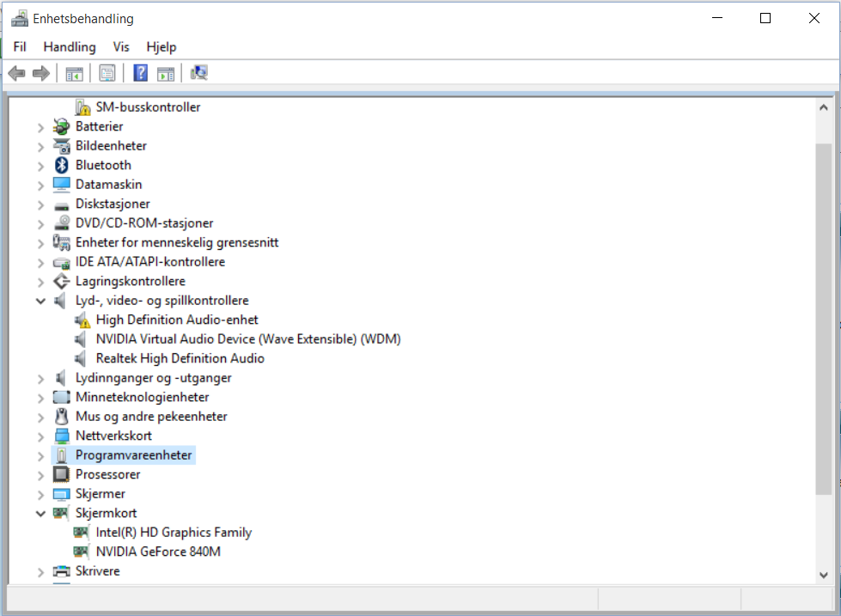The height and width of the screenshot is (616, 841).
Task: Select the Programvareenheter label
Action: click(133, 455)
